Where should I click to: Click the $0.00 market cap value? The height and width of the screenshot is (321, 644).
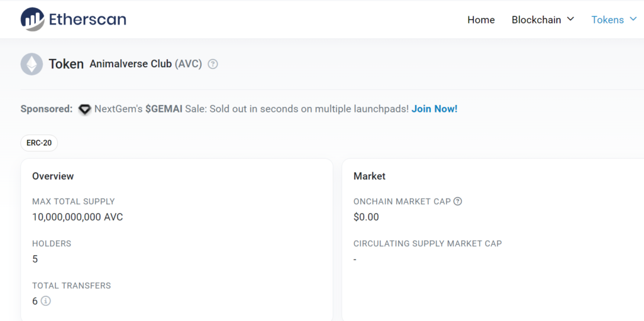click(367, 217)
